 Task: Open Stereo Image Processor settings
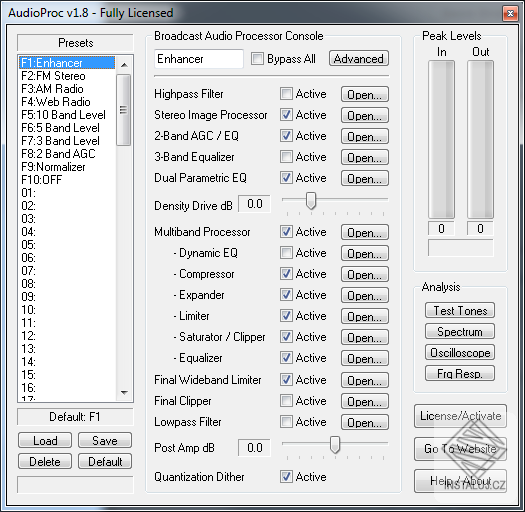pos(365,115)
